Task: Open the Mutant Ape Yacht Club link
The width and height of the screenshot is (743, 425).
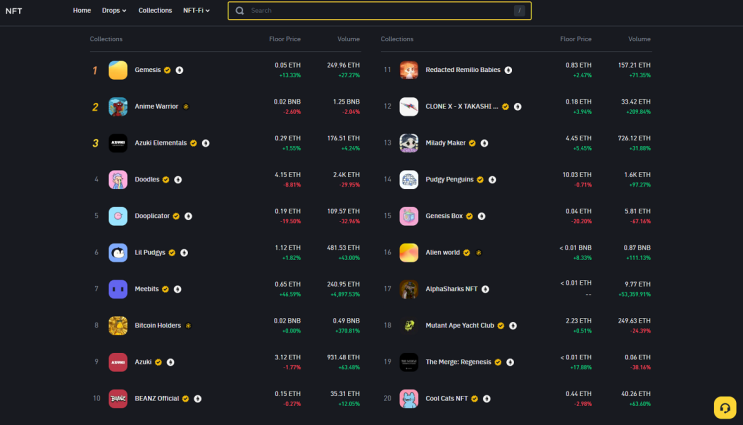Action: point(460,325)
